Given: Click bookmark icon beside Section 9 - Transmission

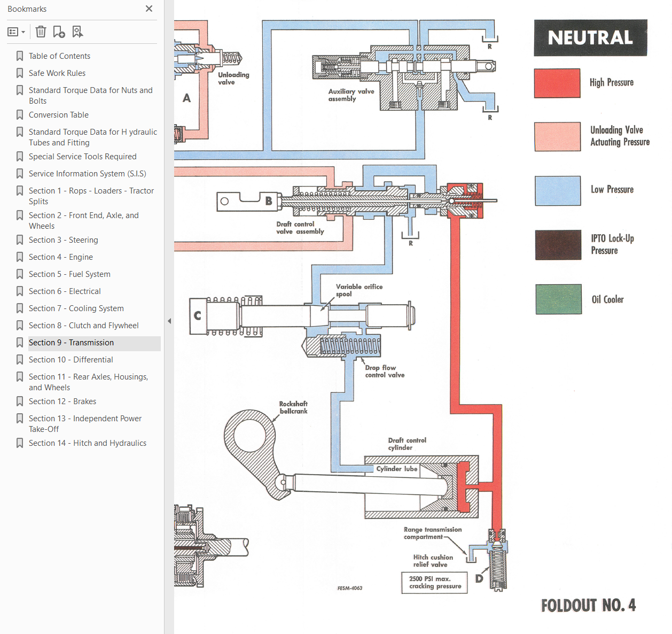Looking at the screenshot, I should 20,343.
